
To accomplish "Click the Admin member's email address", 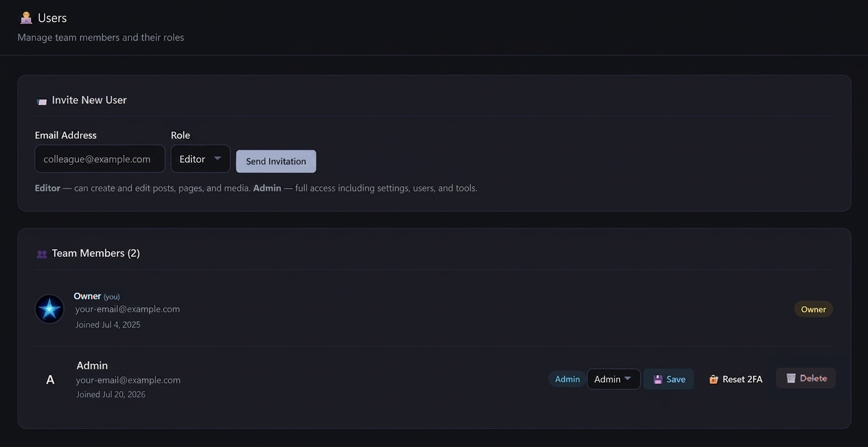I will coord(128,380).
